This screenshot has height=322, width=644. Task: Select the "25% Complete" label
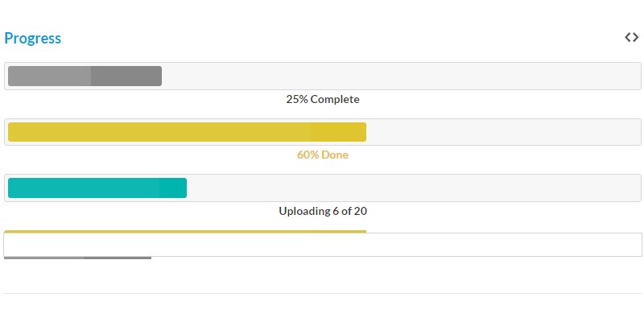coord(323,100)
